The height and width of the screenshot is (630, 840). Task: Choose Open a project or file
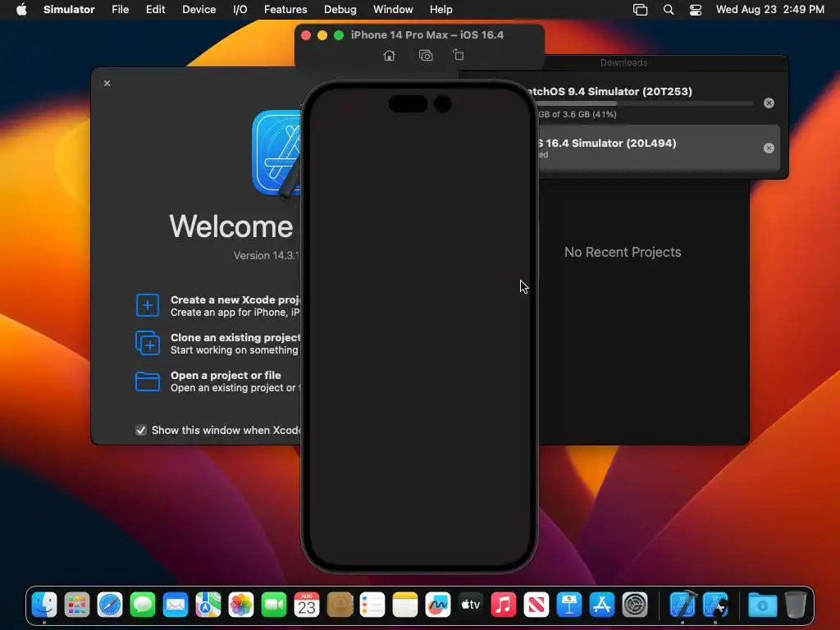pyautogui.click(x=218, y=381)
